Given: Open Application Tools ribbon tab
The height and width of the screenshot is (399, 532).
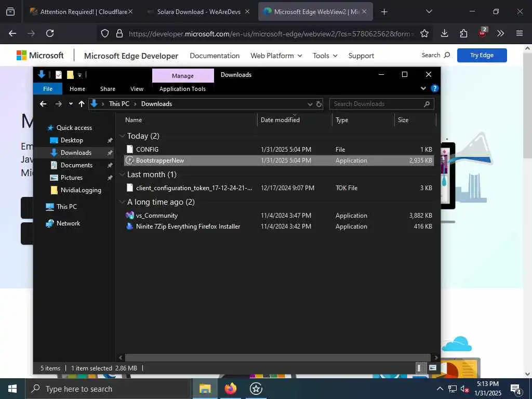Looking at the screenshot, I should coord(182,89).
